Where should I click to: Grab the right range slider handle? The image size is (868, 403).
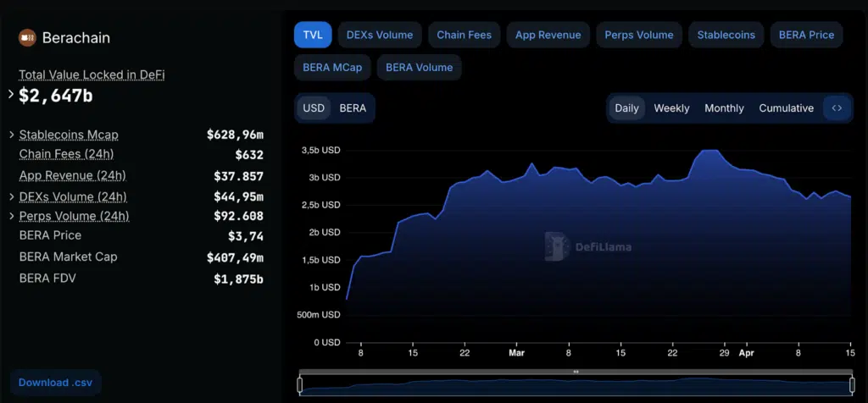point(852,385)
